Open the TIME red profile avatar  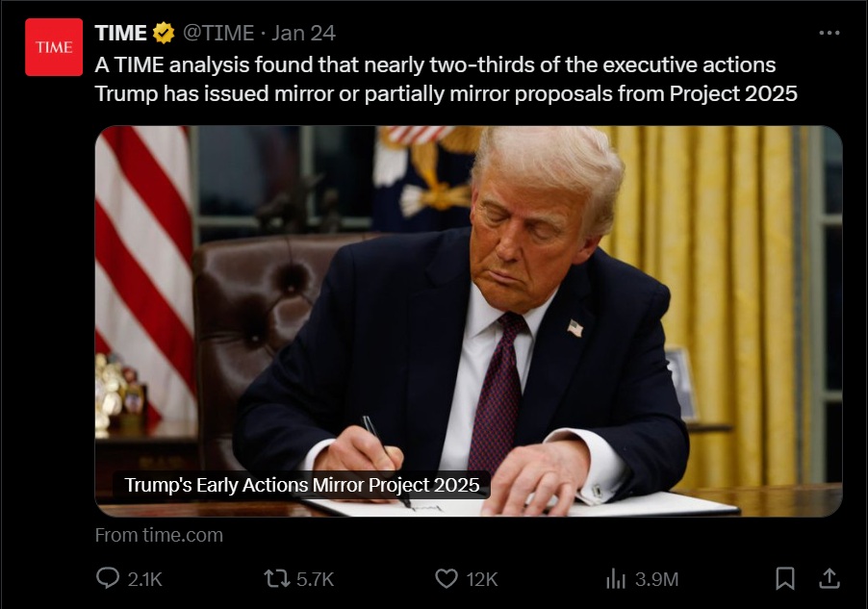54,47
